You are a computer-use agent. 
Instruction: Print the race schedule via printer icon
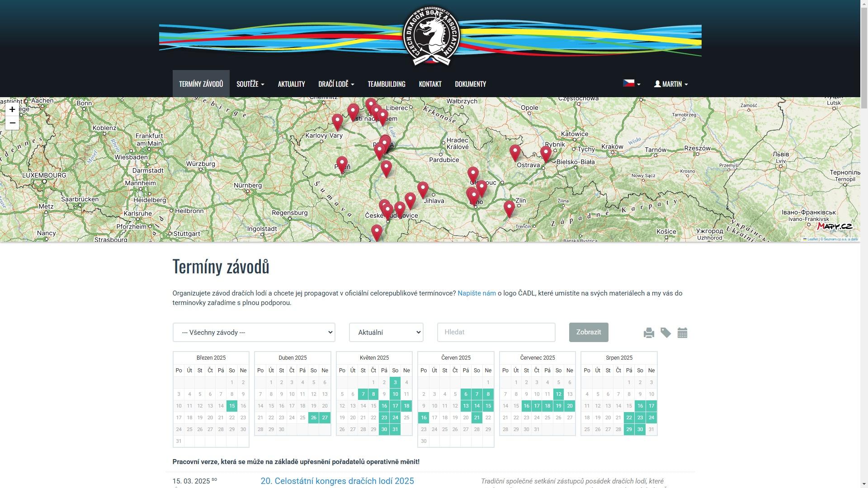[649, 333]
